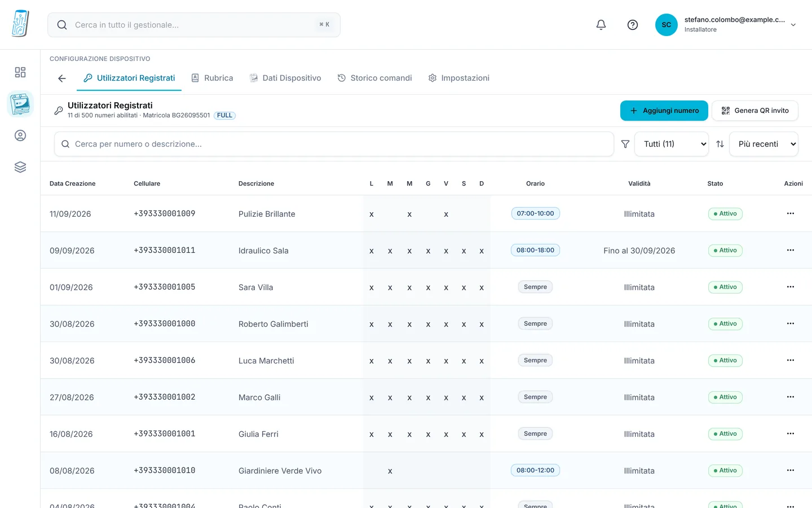This screenshot has height=508, width=812.
Task: Click the Attivo status of Sara Villa
Action: pos(725,287)
